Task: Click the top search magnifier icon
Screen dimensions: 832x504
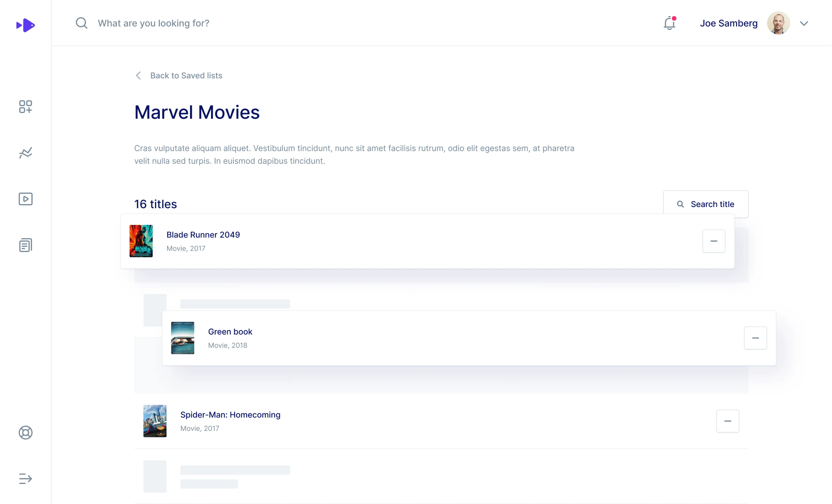Action: [x=81, y=23]
